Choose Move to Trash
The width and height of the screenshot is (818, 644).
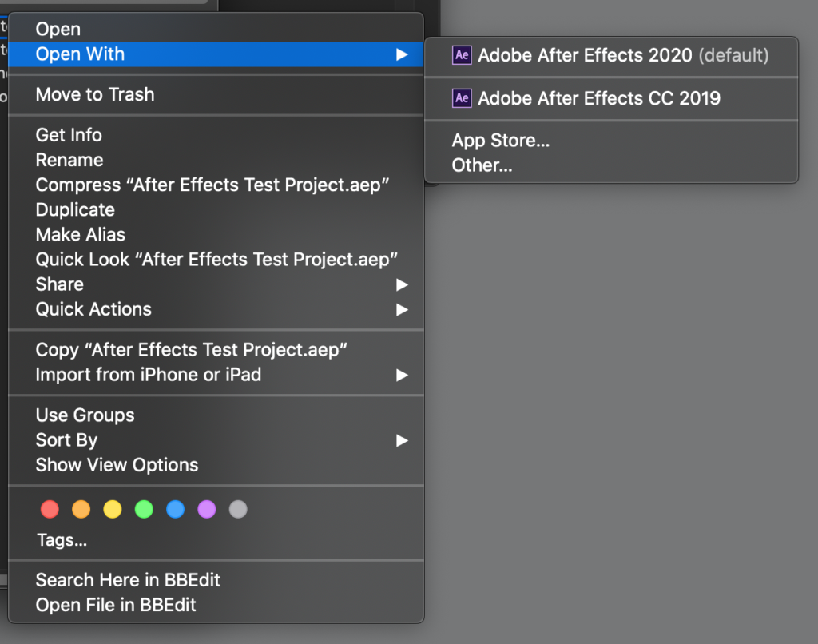point(216,94)
